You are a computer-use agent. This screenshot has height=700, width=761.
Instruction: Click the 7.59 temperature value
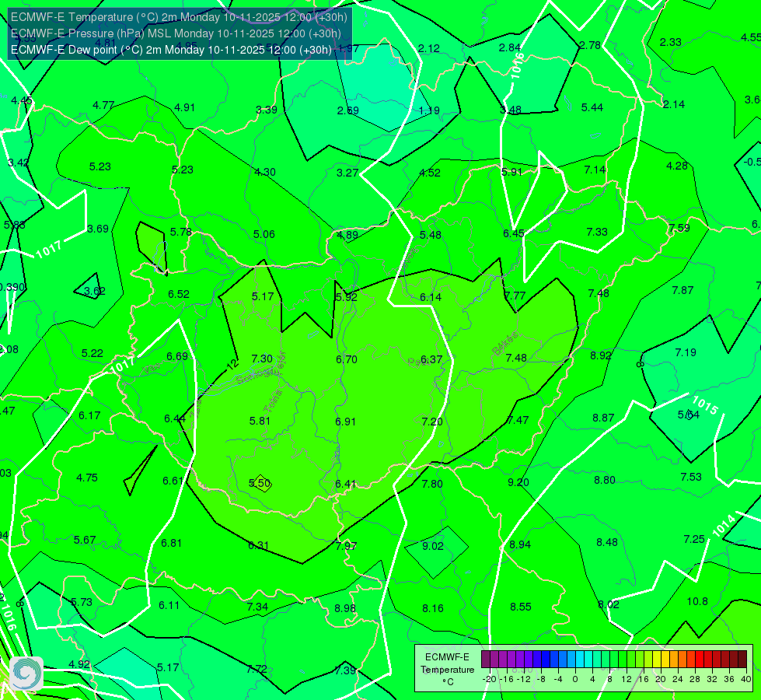tap(679, 229)
